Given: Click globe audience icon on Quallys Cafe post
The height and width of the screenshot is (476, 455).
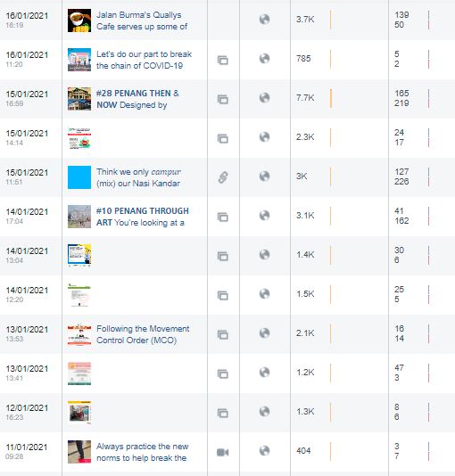Looking at the screenshot, I should tap(265, 20).
